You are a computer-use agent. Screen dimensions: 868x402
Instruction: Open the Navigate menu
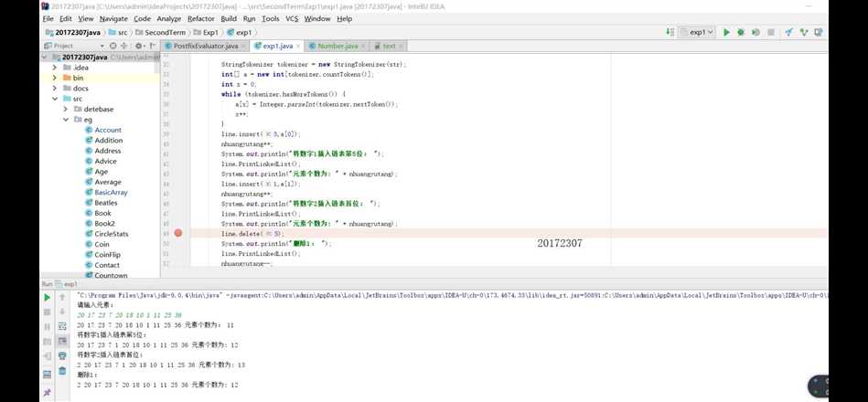tap(113, 19)
